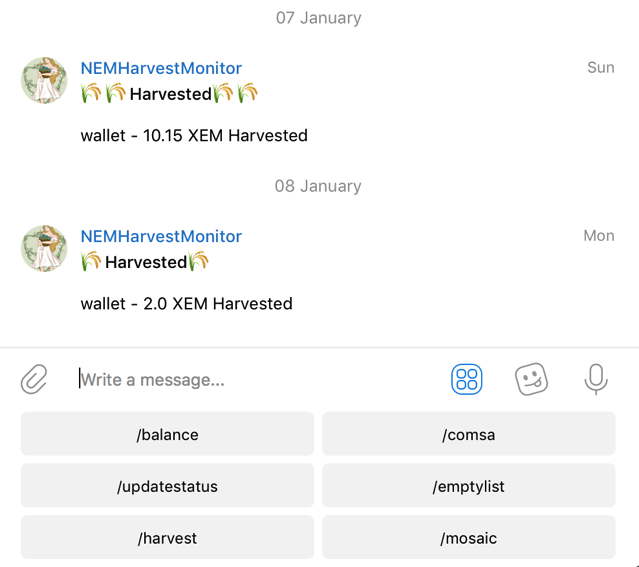
Task: Open NEMHarvestMonitor avatar on Monday message
Action: [x=44, y=248]
